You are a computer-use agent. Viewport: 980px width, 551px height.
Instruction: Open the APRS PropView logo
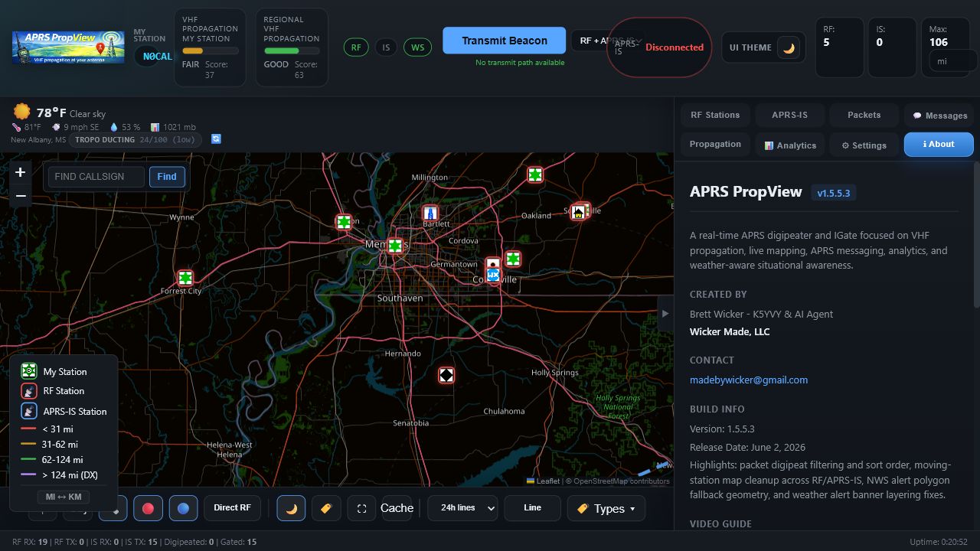click(x=69, y=47)
